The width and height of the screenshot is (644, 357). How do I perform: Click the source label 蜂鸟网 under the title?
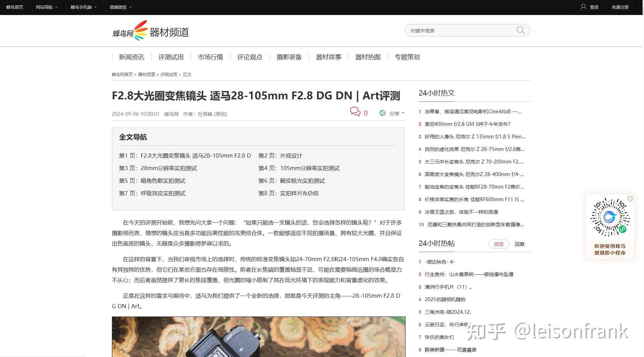pos(171,114)
